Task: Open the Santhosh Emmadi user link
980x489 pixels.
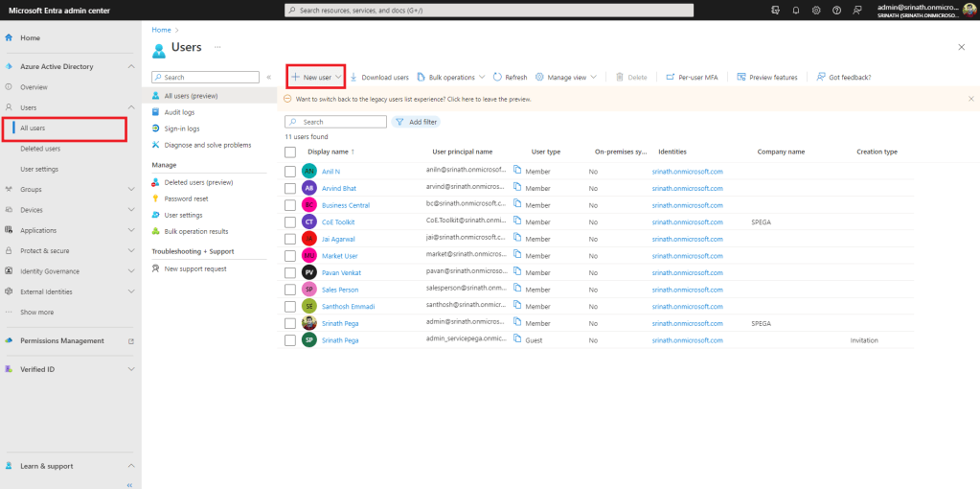Action: tap(348, 306)
